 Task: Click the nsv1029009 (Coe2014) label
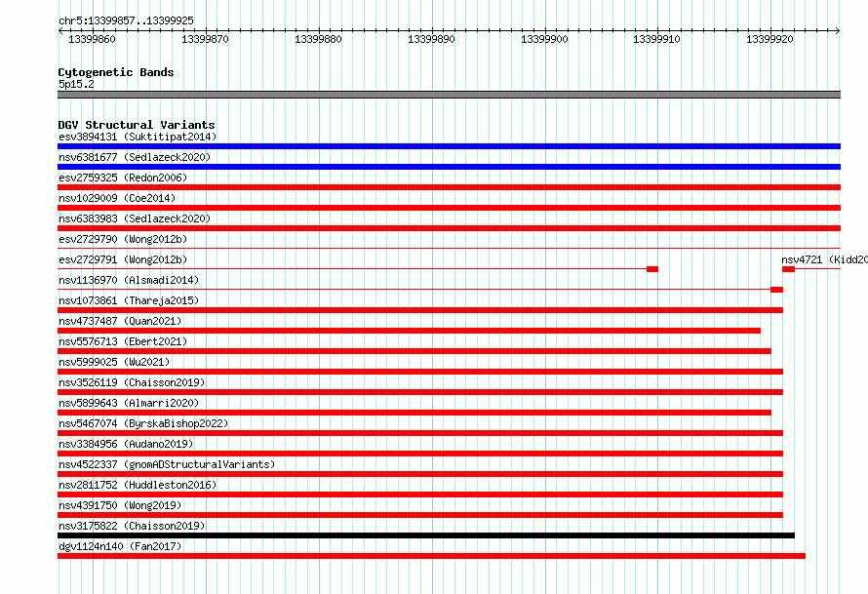click(117, 198)
